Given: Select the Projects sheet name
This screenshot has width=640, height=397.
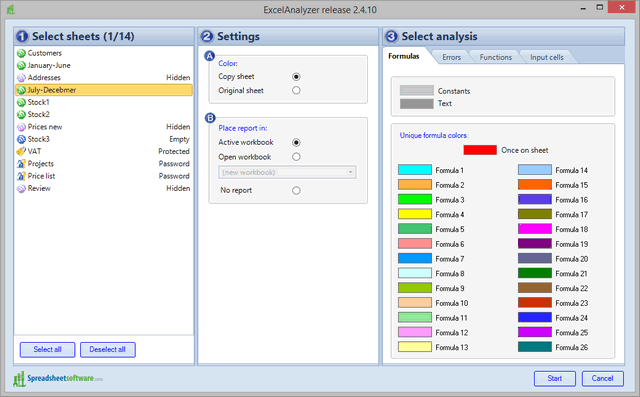Looking at the screenshot, I should pyautogui.click(x=40, y=164).
